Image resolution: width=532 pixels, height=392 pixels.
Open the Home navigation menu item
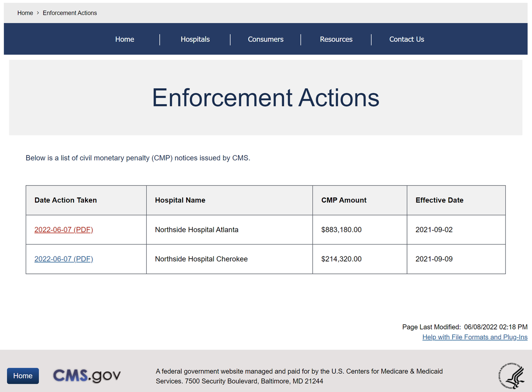pyautogui.click(x=125, y=39)
